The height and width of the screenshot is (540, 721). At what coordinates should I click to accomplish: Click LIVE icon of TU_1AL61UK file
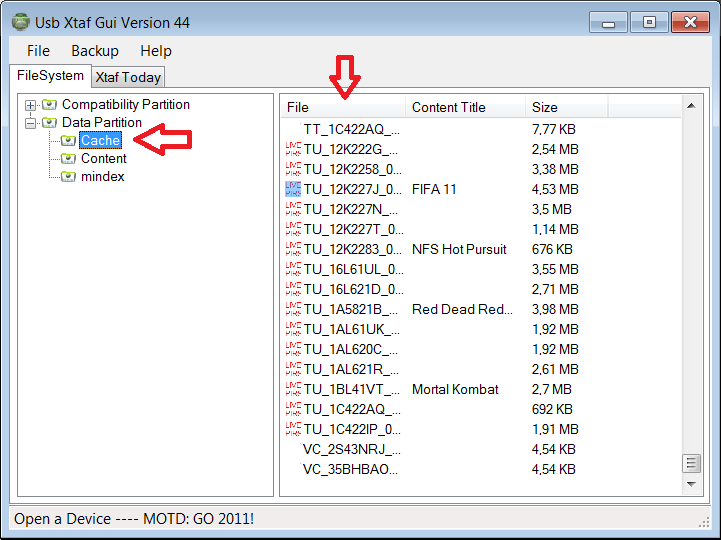coord(293,329)
